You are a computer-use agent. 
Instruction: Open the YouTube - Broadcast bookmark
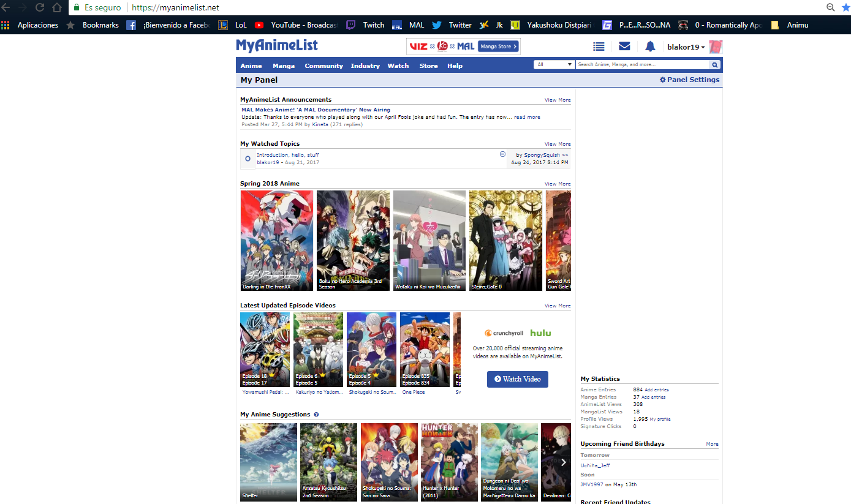pos(297,25)
